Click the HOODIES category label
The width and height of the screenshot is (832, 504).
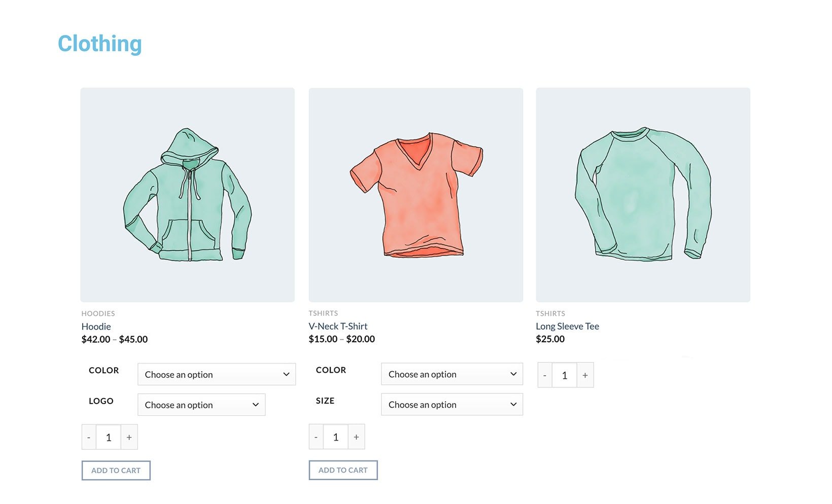[98, 313]
